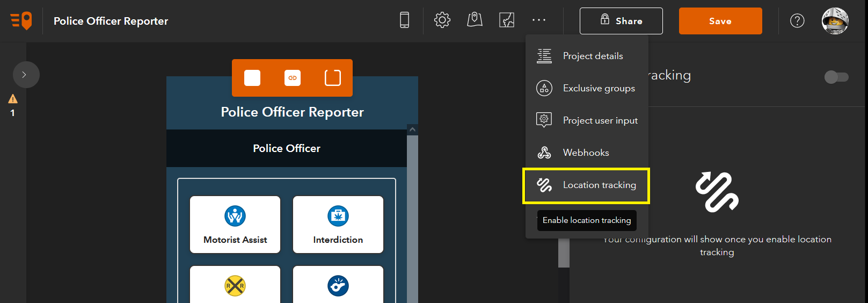This screenshot has width=868, height=303.
Task: Click the Interdiction button card
Action: click(x=338, y=225)
